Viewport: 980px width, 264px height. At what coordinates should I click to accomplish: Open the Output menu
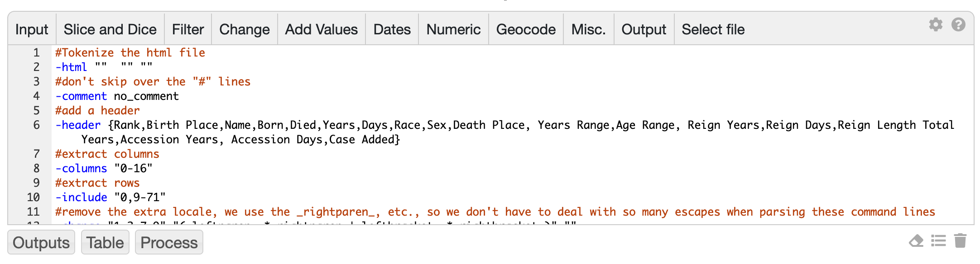(644, 29)
